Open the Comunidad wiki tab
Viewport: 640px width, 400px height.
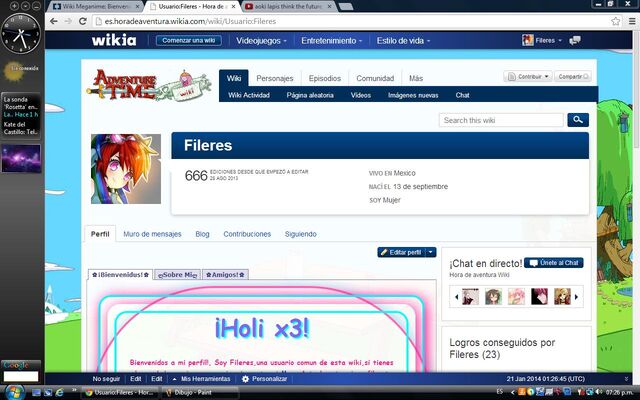tap(375, 78)
